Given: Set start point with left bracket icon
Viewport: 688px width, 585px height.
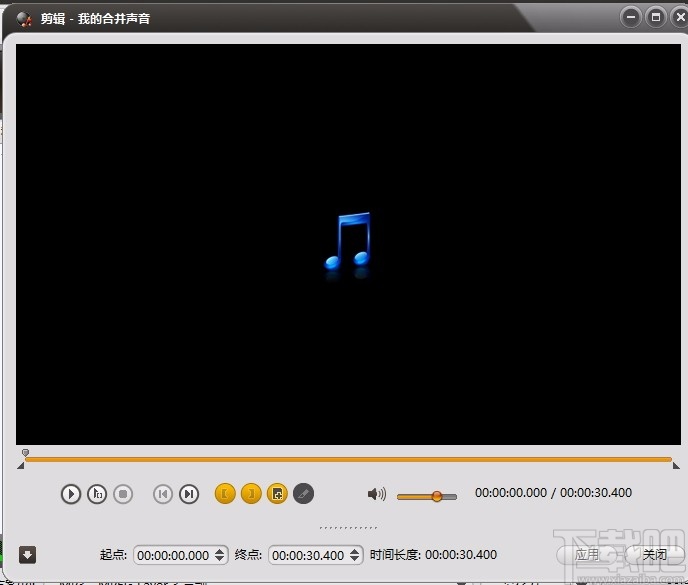Looking at the screenshot, I should click(225, 494).
